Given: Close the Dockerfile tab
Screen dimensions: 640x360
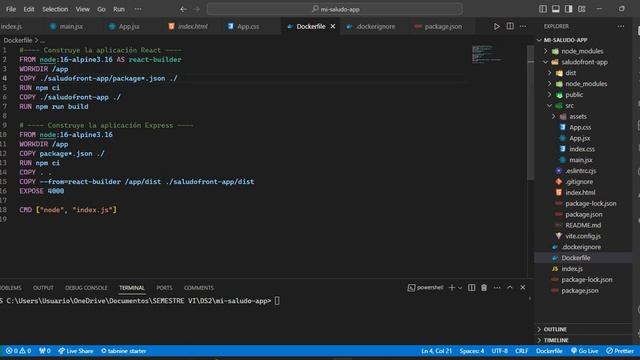Looking at the screenshot, I should click(333, 27).
